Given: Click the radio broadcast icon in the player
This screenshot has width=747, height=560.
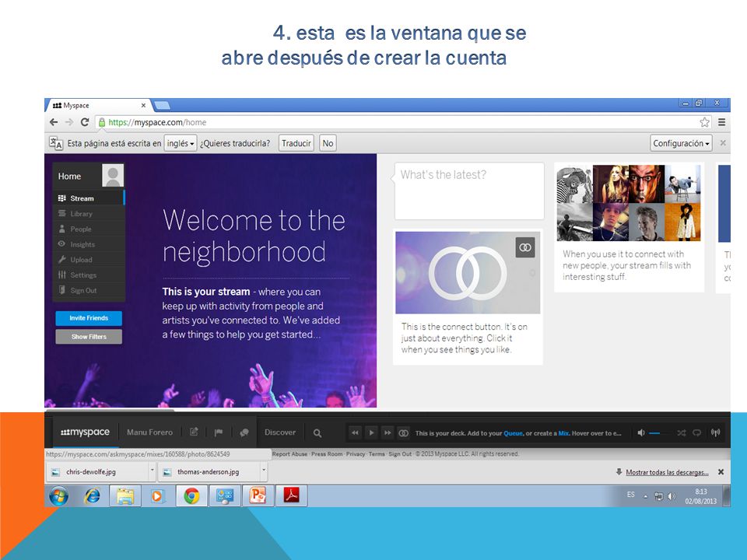Looking at the screenshot, I should [x=715, y=433].
